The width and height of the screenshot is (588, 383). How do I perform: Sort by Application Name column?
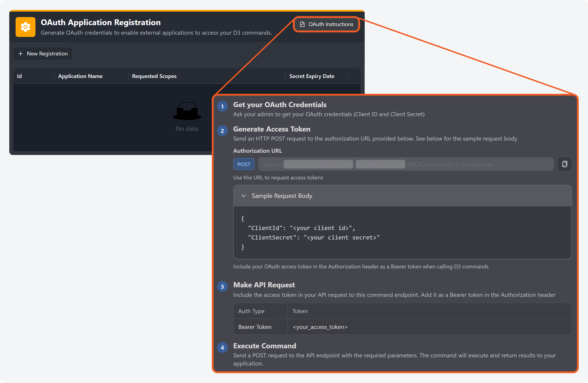point(80,76)
